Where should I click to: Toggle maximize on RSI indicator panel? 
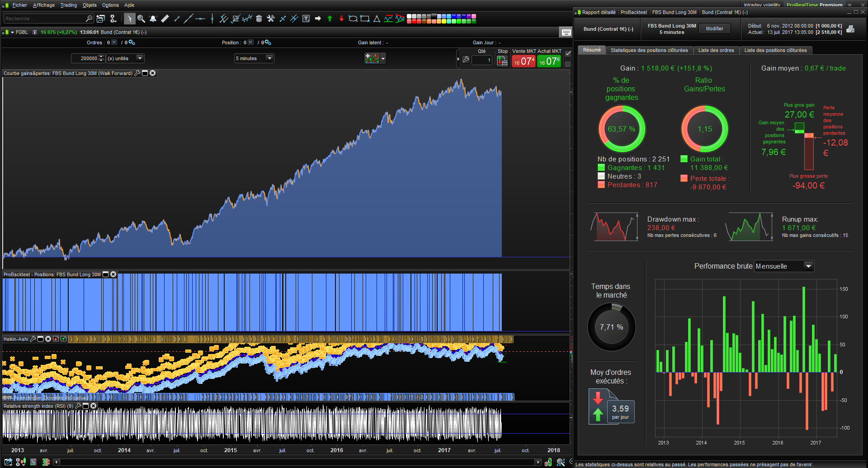[85, 406]
